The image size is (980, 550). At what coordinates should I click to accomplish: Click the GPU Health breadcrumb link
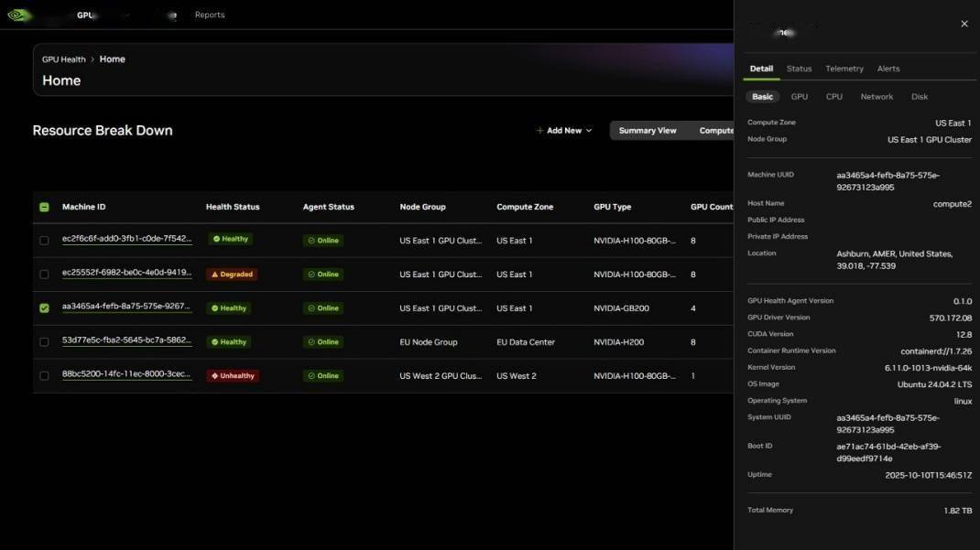[63, 59]
